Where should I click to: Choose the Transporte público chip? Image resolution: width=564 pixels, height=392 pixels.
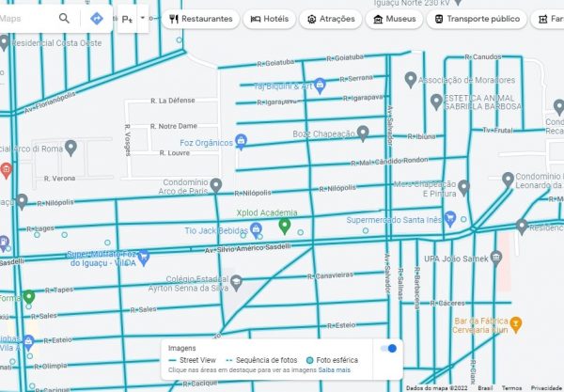click(477, 18)
